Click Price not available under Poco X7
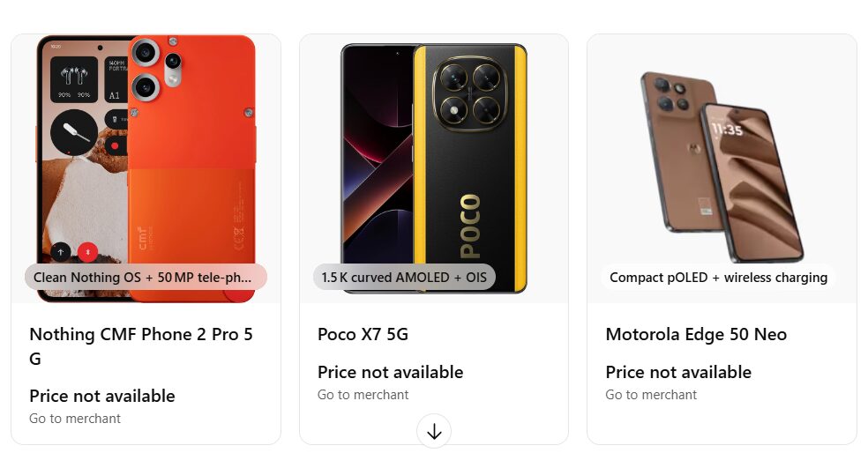The height and width of the screenshot is (453, 868). (391, 372)
